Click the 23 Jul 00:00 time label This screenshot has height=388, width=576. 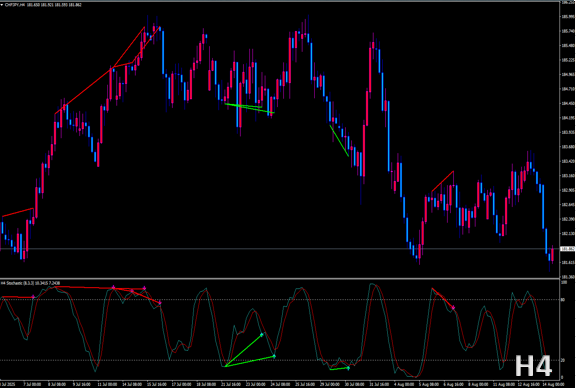tap(256, 384)
